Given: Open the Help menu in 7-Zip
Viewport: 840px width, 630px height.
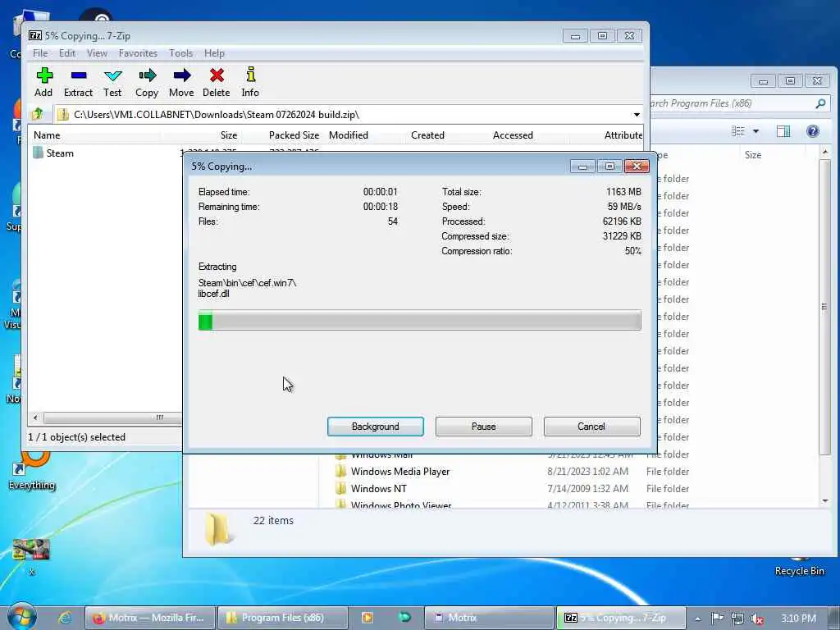Looking at the screenshot, I should coord(214,53).
